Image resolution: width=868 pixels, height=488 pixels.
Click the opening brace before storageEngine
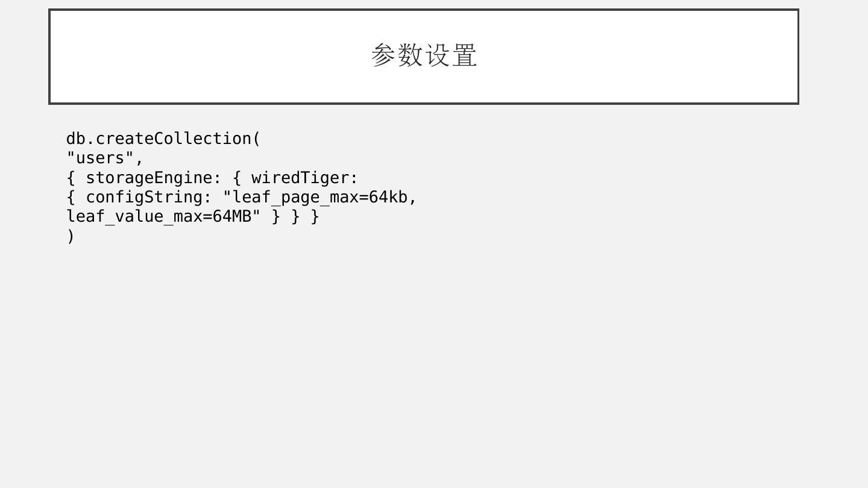point(71,178)
